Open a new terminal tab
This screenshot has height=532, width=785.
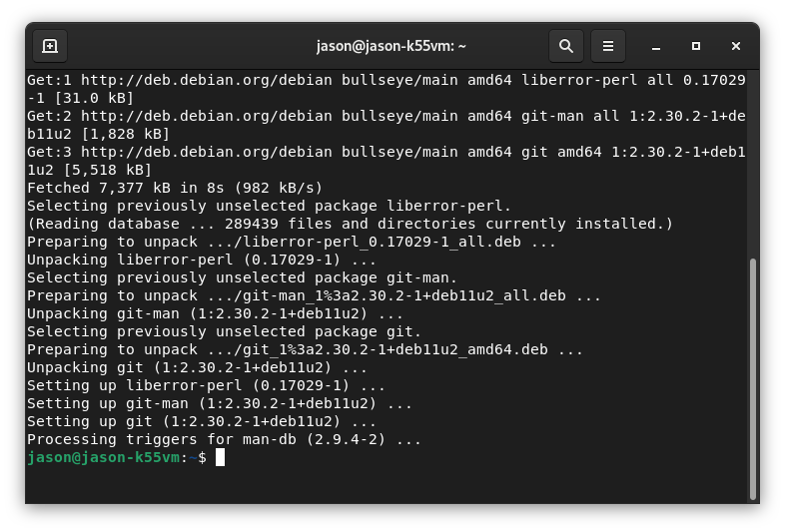pos(50,46)
